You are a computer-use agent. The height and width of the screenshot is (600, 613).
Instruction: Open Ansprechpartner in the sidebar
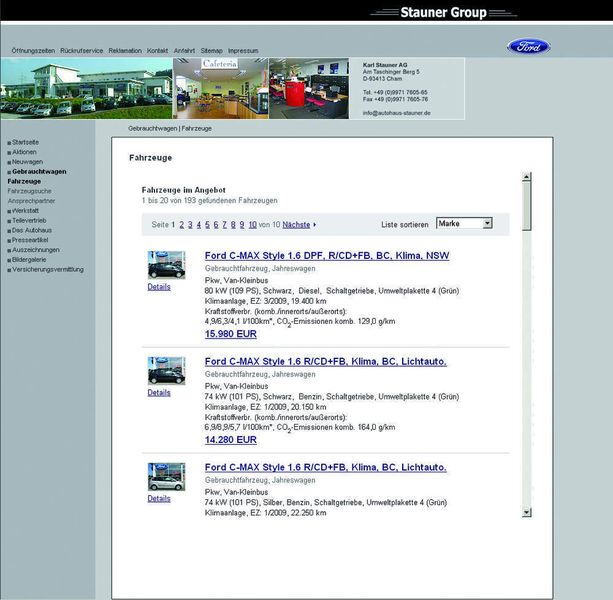[x=31, y=201]
